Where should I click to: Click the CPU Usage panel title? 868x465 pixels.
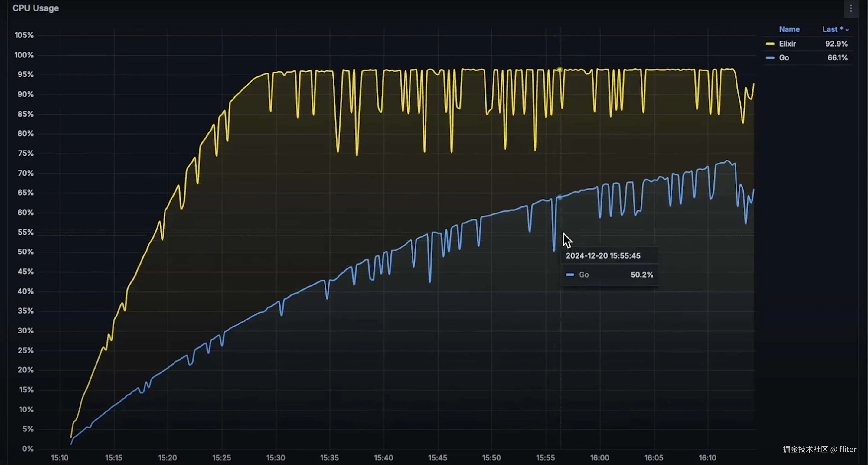tap(35, 8)
